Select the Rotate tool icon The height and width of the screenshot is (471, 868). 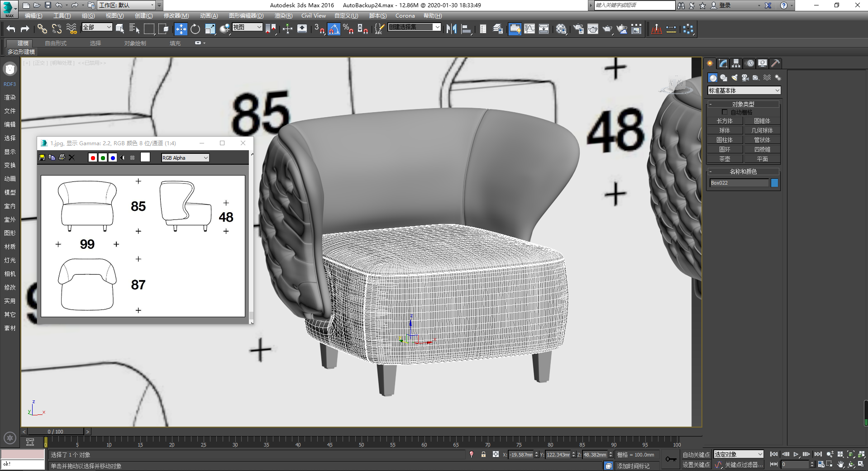click(x=195, y=29)
